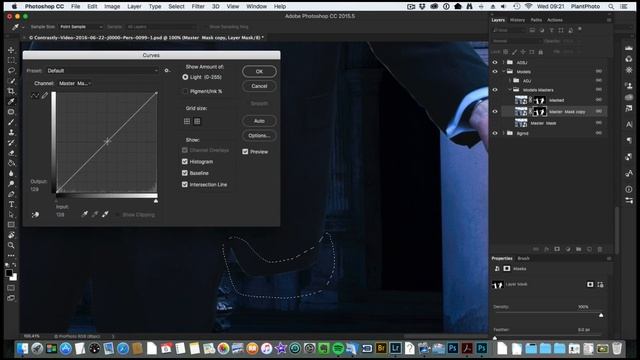Click add vector mask button in Properties panel

coord(600,284)
